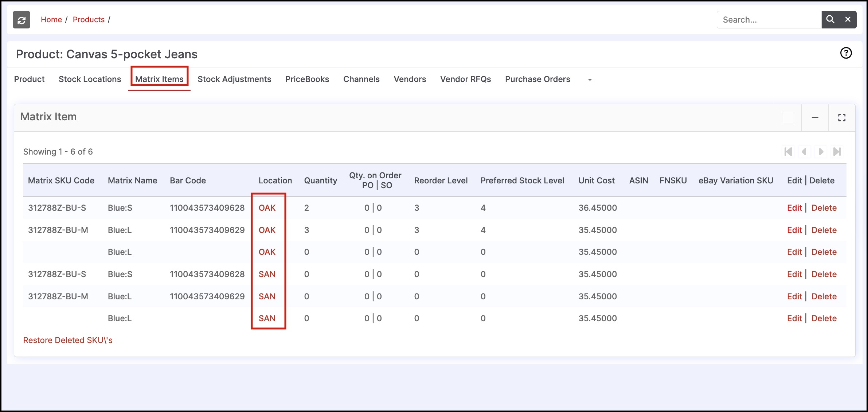The width and height of the screenshot is (868, 412).
Task: Click Restore Deleted SKU's link
Action: click(x=68, y=340)
